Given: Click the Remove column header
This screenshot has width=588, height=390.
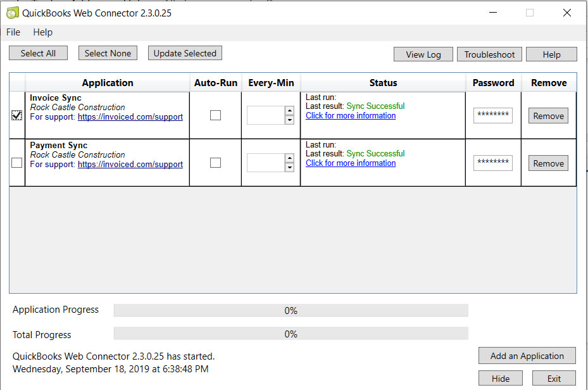Looking at the screenshot, I should (x=549, y=83).
